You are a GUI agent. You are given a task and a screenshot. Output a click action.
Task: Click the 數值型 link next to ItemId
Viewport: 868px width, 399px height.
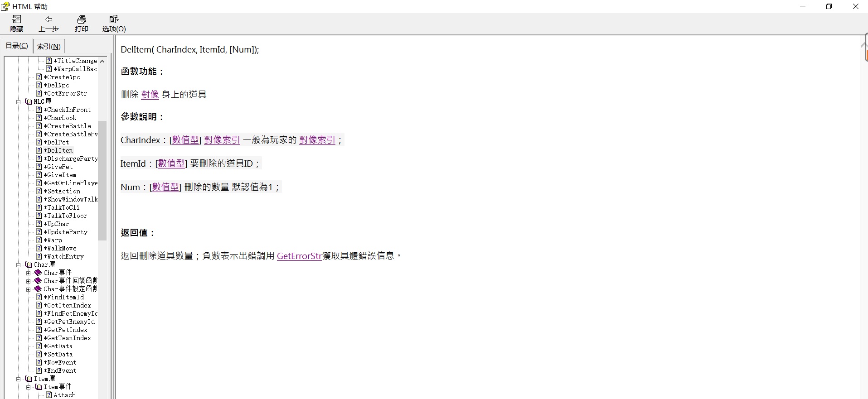tap(171, 163)
